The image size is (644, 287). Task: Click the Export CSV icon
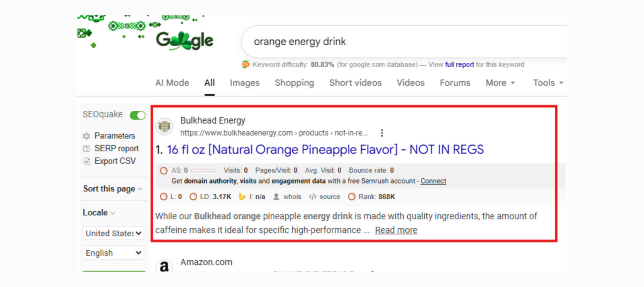pyautogui.click(x=87, y=161)
